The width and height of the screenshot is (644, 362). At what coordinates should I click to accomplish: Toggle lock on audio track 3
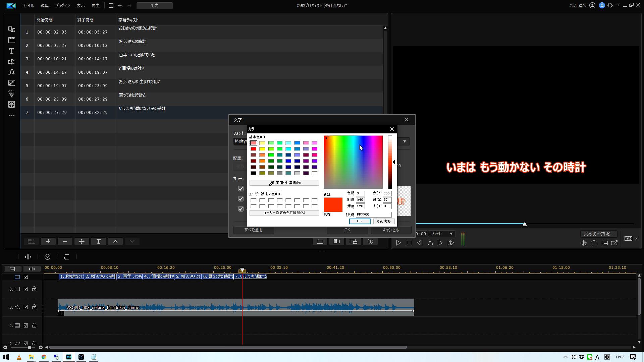pyautogui.click(x=34, y=307)
